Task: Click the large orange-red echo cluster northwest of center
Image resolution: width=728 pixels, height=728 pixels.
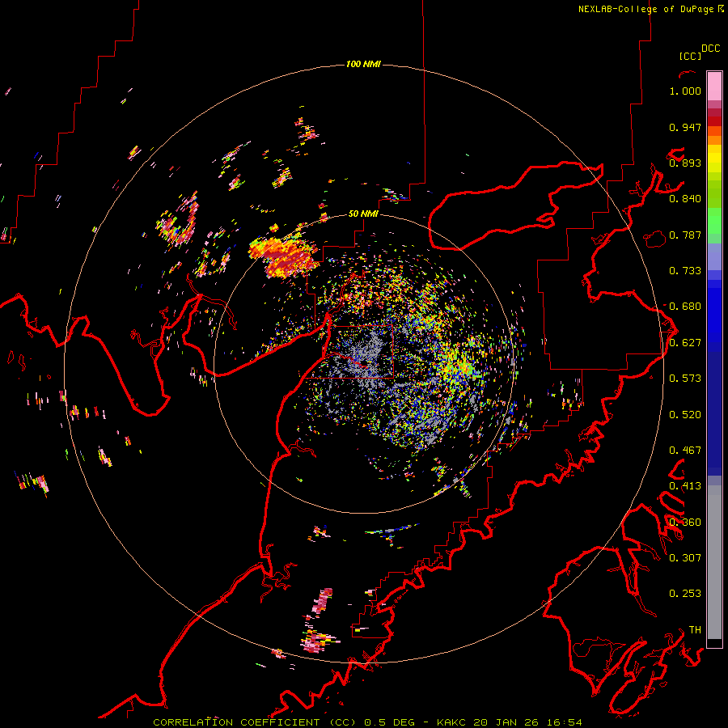Action: coord(284,256)
